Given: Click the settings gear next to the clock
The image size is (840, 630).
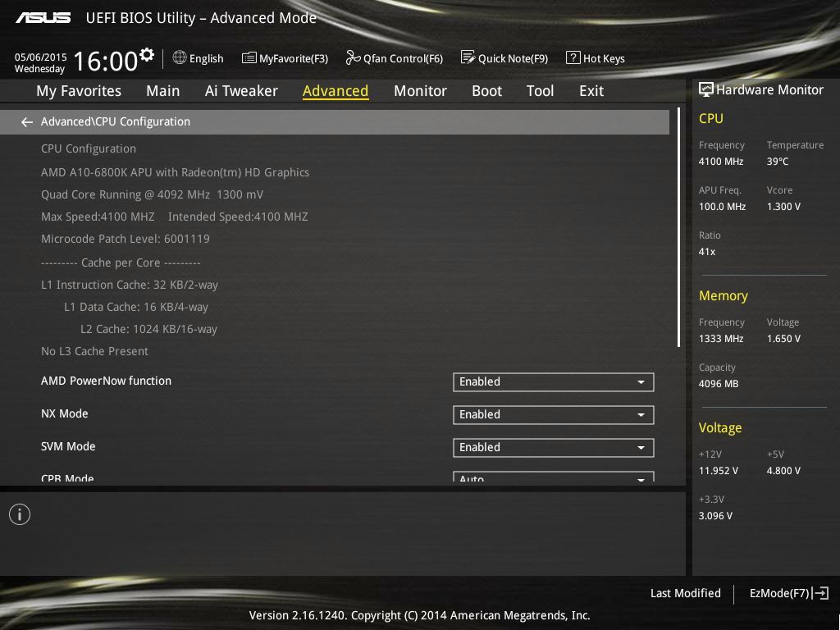Looking at the screenshot, I should pos(147,55).
